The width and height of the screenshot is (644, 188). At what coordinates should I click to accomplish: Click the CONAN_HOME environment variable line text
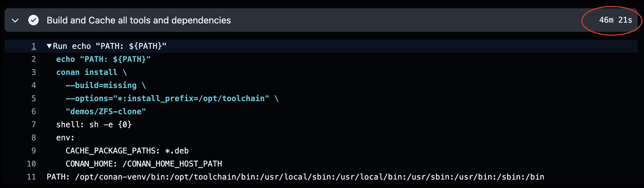(143, 164)
